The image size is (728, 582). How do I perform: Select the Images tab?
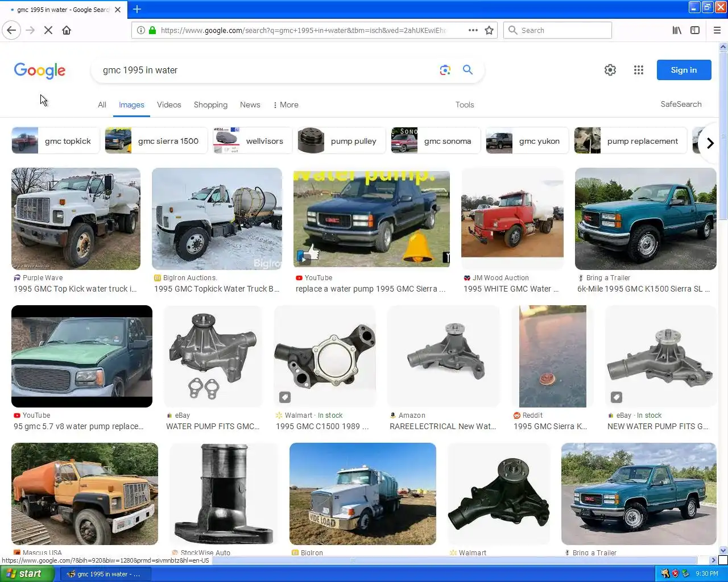coord(131,105)
